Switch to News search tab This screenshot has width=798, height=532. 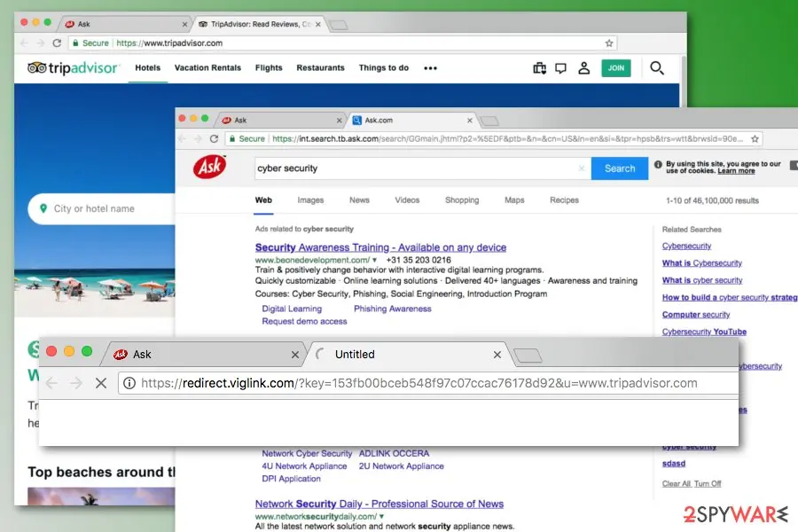click(x=359, y=200)
